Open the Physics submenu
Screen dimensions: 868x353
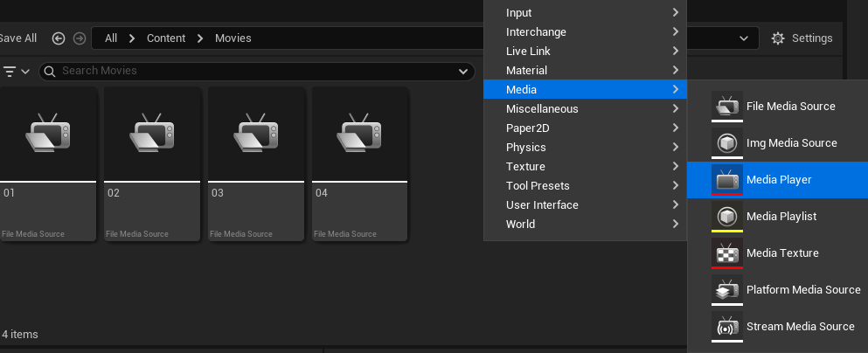click(585, 147)
